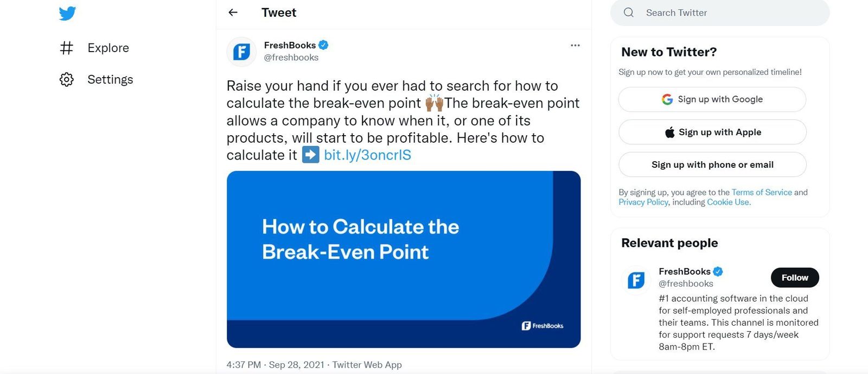Click the Twitter bird logo
This screenshot has height=374, width=868.
coord(66,14)
